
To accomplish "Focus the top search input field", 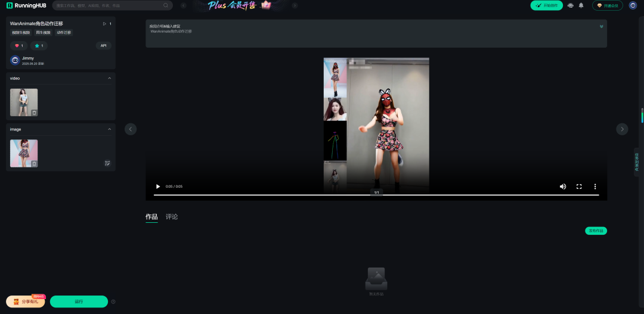I will coord(112,5).
